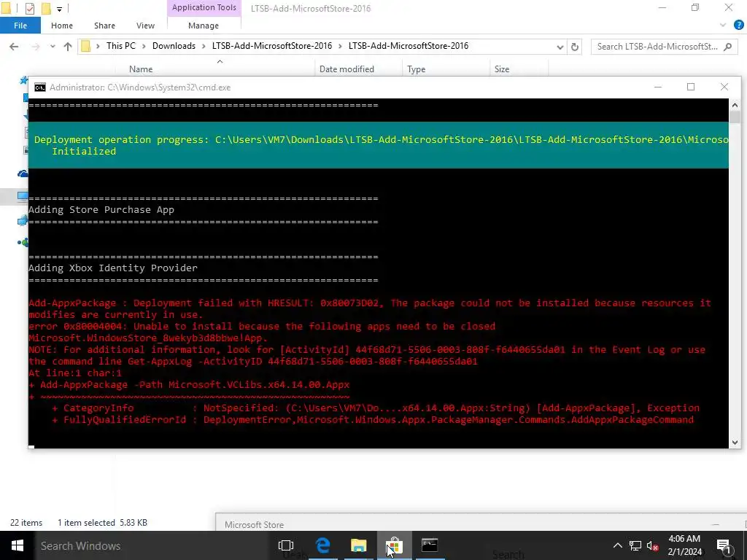Image resolution: width=747 pixels, height=560 pixels.
Task: Click the cmd.exe window title icon
Action: [40, 87]
